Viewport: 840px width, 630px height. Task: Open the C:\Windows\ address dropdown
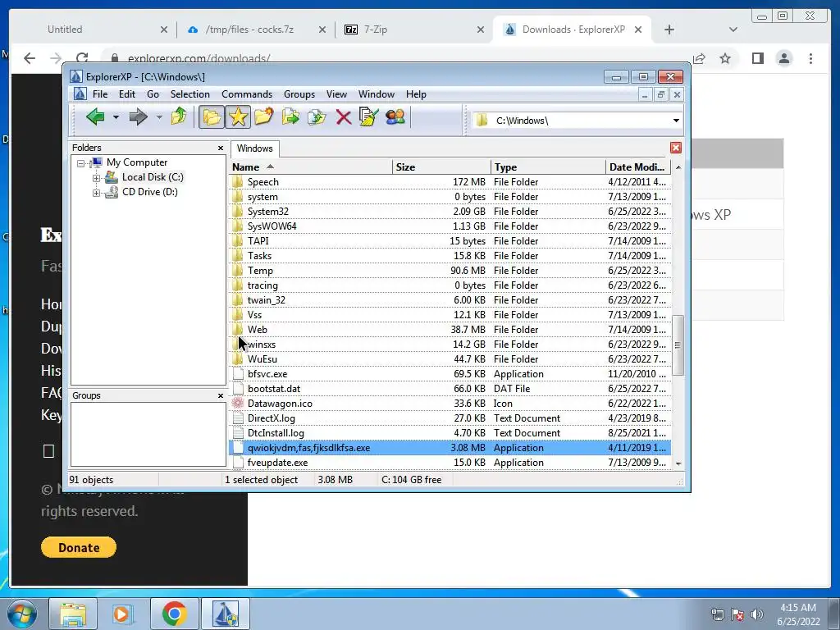(x=676, y=121)
